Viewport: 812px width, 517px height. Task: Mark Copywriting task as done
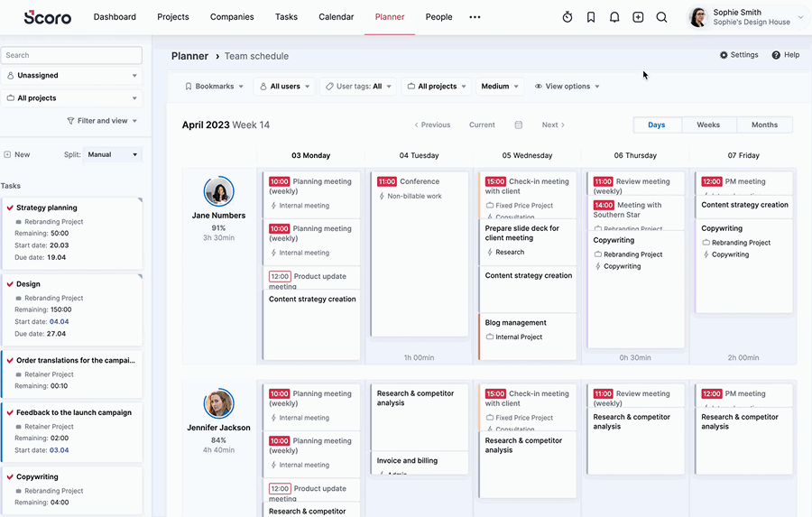pos(9,476)
